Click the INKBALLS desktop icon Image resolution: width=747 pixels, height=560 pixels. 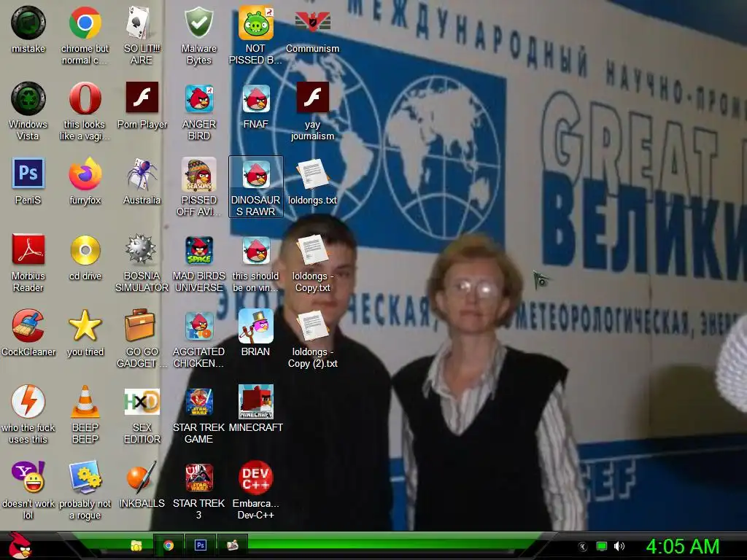tap(142, 477)
